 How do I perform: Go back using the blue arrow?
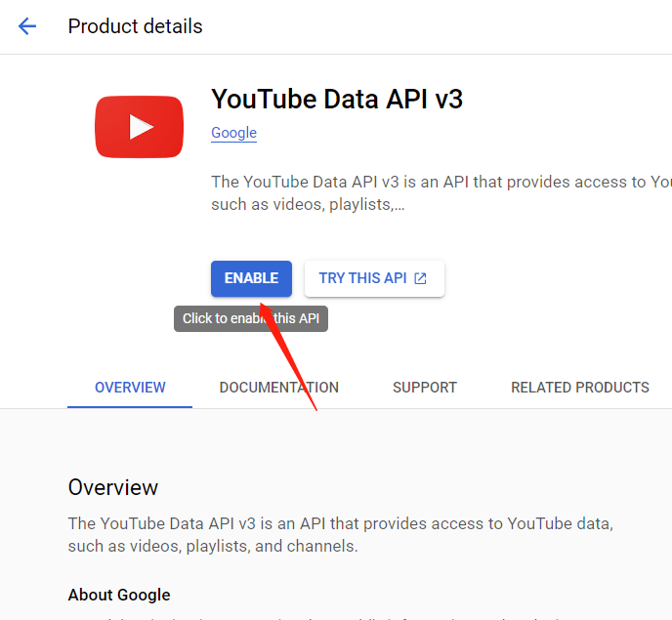click(27, 26)
